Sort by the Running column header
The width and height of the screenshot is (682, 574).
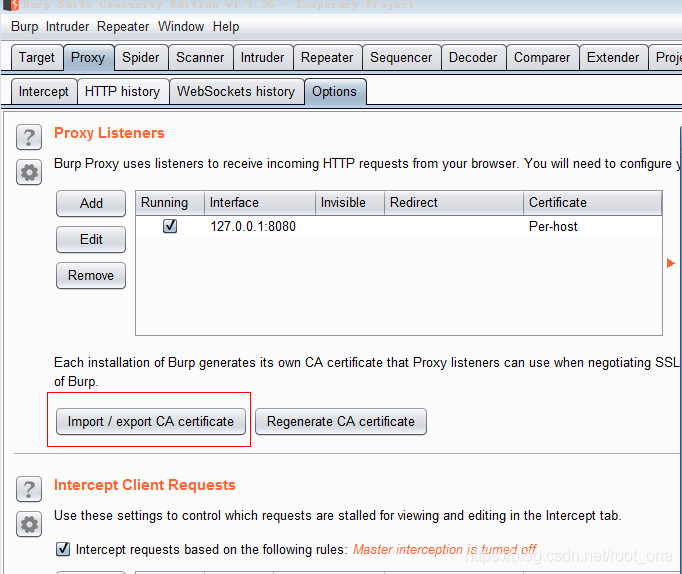point(170,203)
